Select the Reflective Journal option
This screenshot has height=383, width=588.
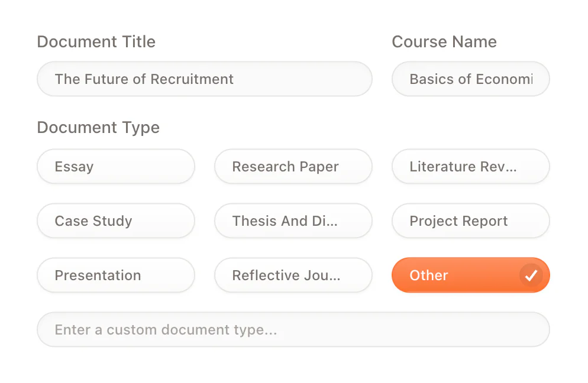pos(293,275)
